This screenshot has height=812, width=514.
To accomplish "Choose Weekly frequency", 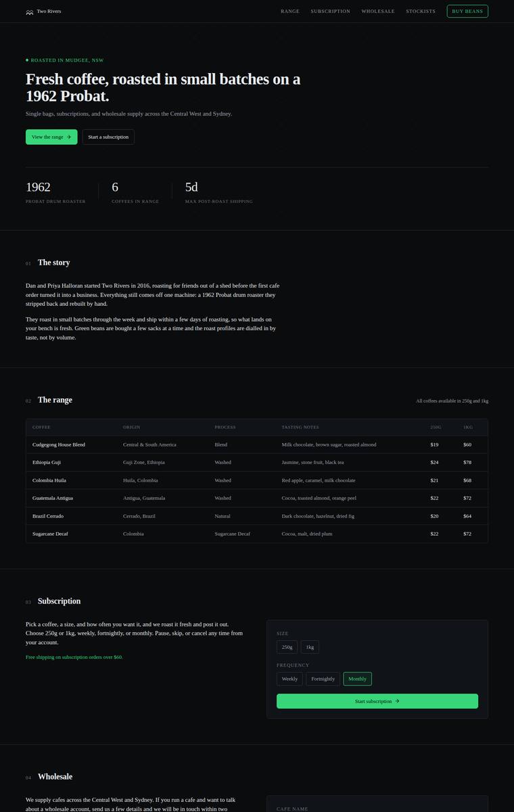I will (x=289, y=679).
